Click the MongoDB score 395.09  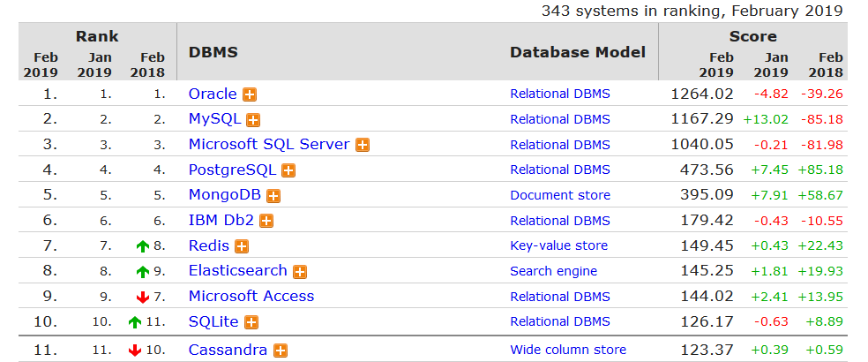tap(707, 196)
